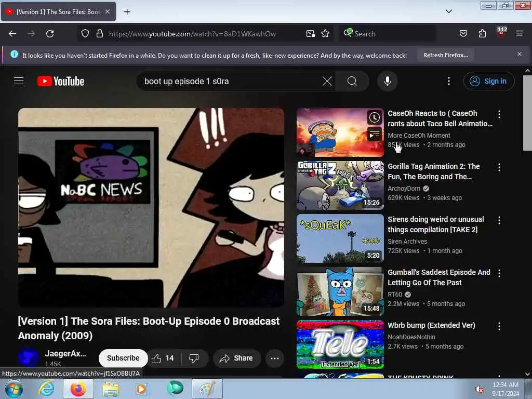Launch Internet Explorer from the taskbar
Screen dimensions: 532x399
(x=46, y=389)
